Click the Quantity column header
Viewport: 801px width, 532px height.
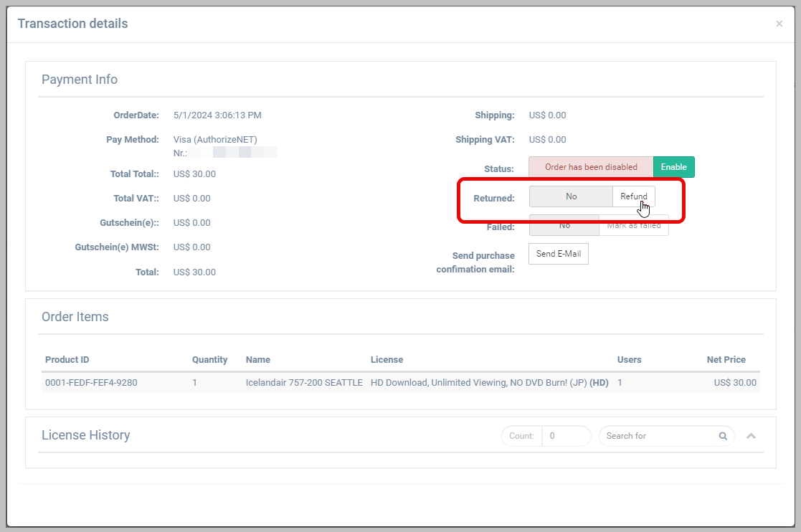click(209, 360)
